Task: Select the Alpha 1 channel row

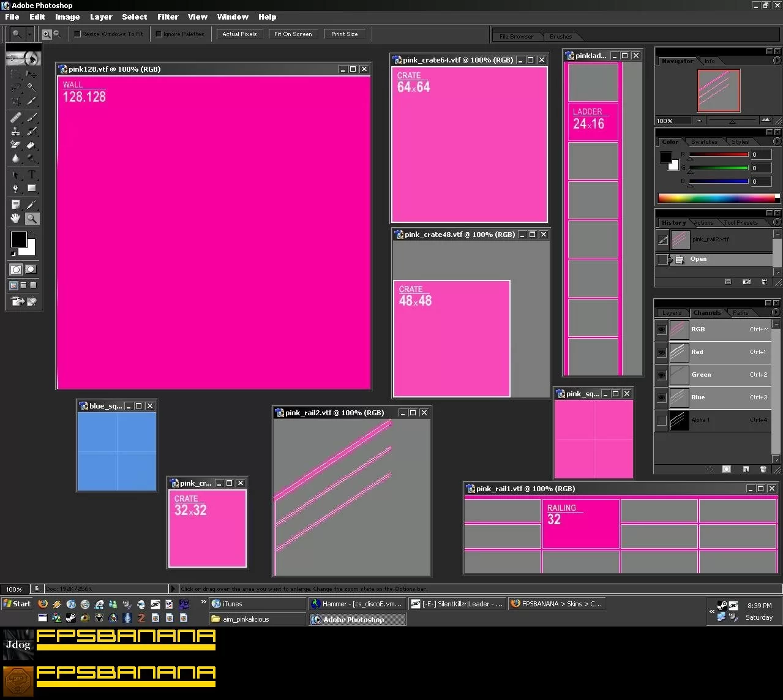Action: coord(713,420)
